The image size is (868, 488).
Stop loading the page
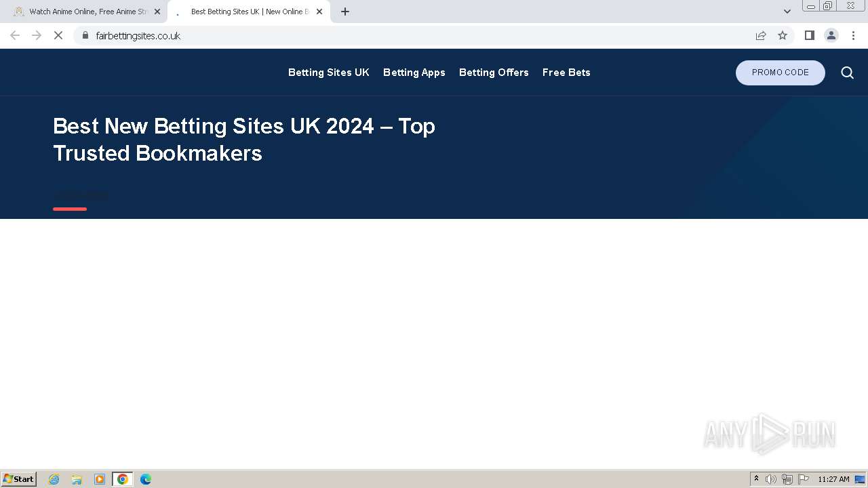tap(58, 35)
